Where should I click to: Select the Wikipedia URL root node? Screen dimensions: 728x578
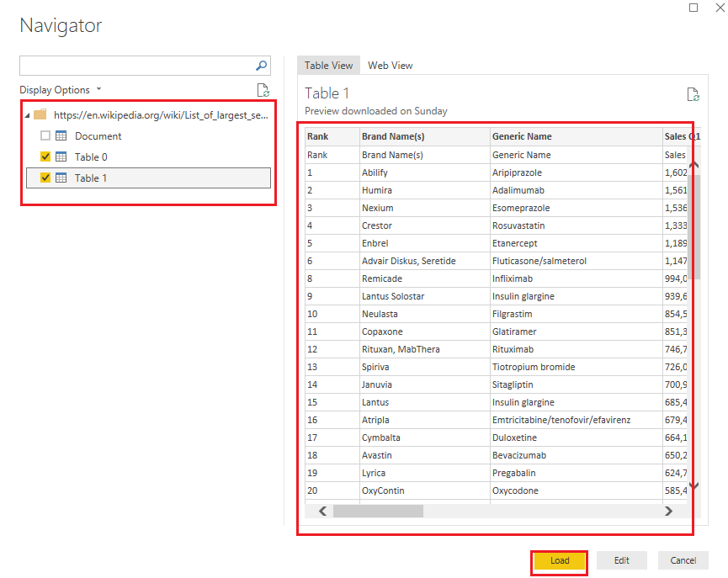pos(161,115)
